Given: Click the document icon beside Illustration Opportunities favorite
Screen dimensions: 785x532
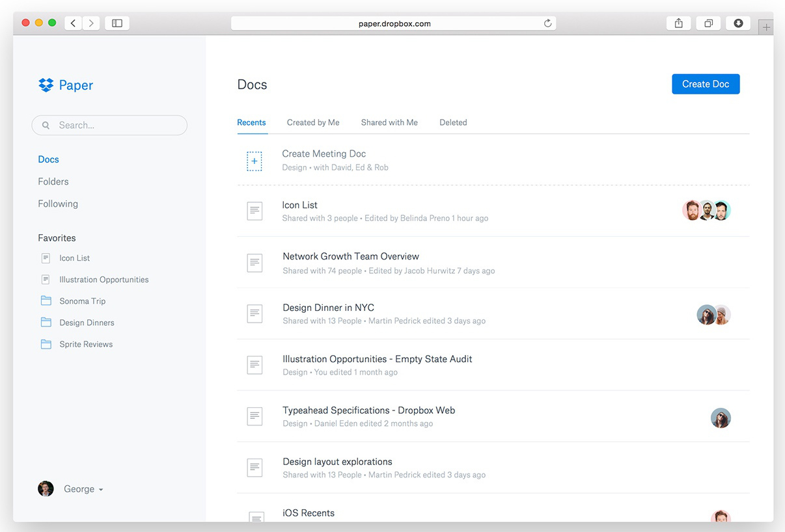Looking at the screenshot, I should [x=46, y=279].
